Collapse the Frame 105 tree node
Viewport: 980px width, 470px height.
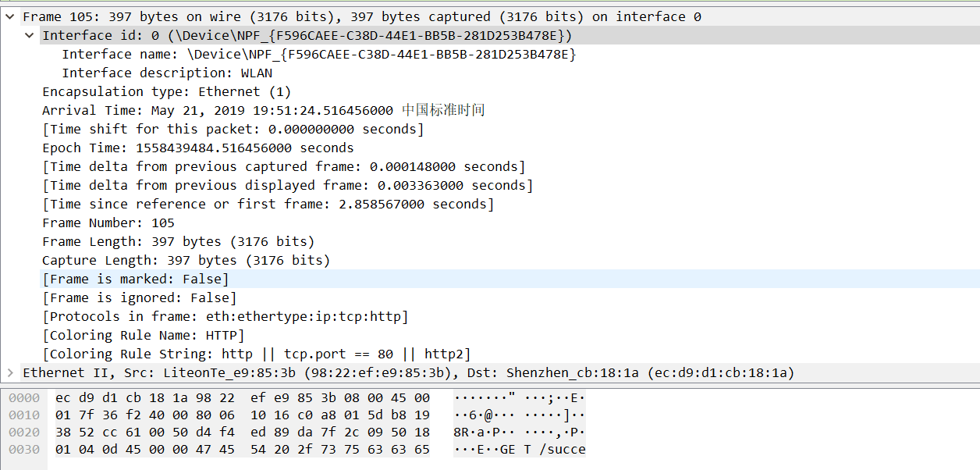tap(9, 16)
